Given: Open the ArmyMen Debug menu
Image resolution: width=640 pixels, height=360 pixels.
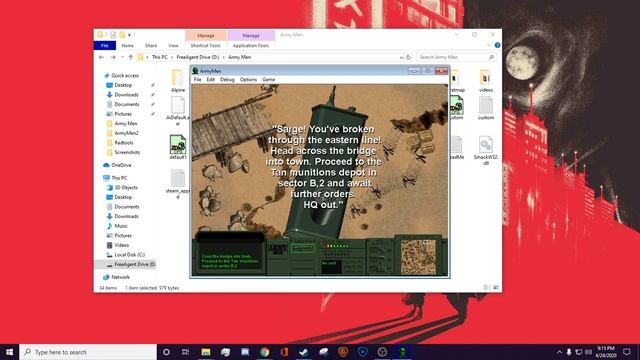Looking at the screenshot, I should pos(227,80).
